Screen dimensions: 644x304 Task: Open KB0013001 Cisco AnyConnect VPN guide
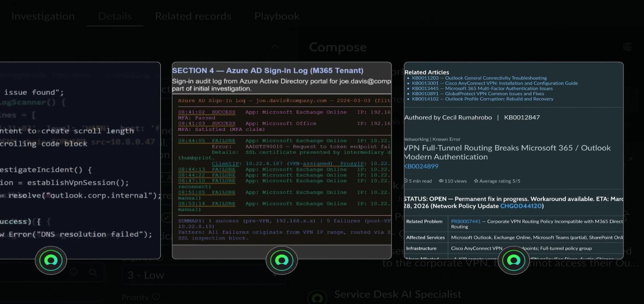click(495, 83)
